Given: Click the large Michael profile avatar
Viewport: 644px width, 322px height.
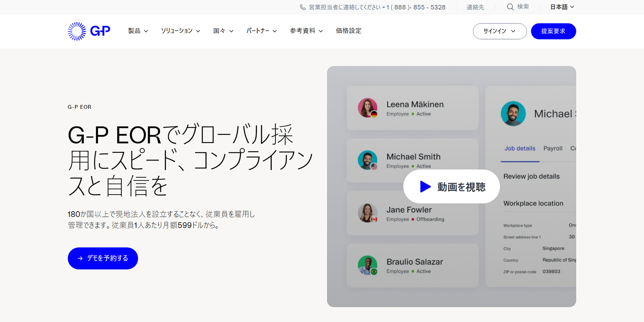Looking at the screenshot, I should tap(513, 113).
